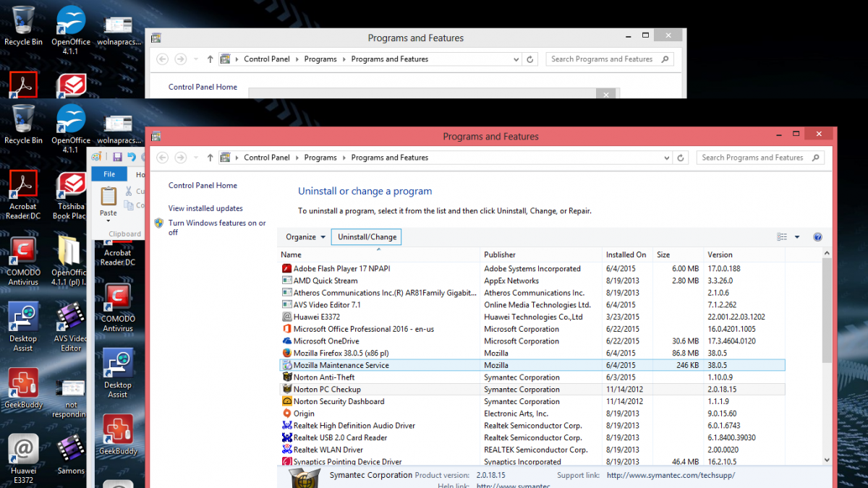This screenshot has height=488, width=868.
Task: Open the Huawei E3372 desktop shortcut
Action: coord(23,459)
